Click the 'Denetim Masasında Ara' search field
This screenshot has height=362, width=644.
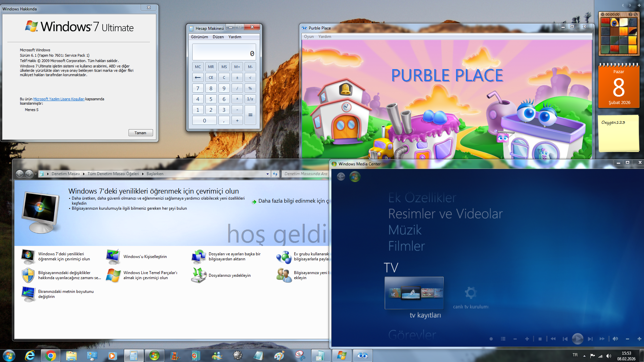coord(305,174)
